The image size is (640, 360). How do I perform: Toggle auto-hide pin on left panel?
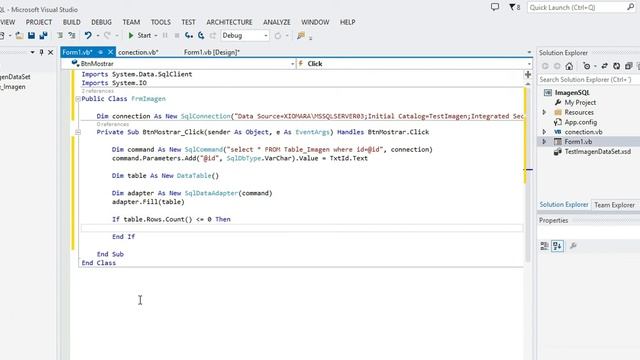point(41,52)
